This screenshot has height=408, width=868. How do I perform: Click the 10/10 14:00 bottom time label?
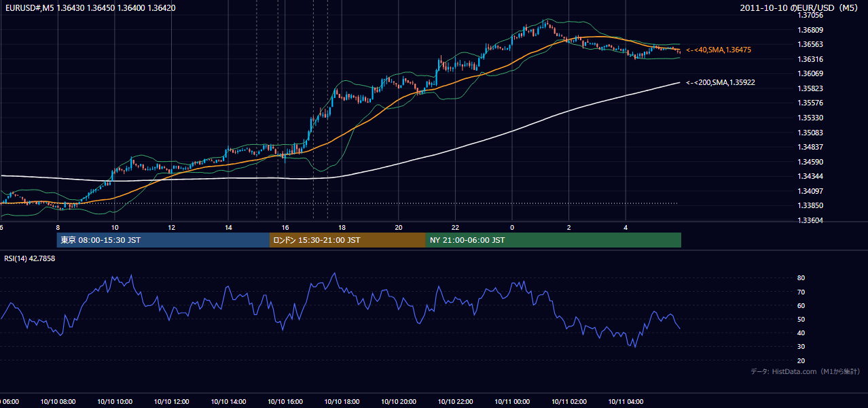pos(229,402)
